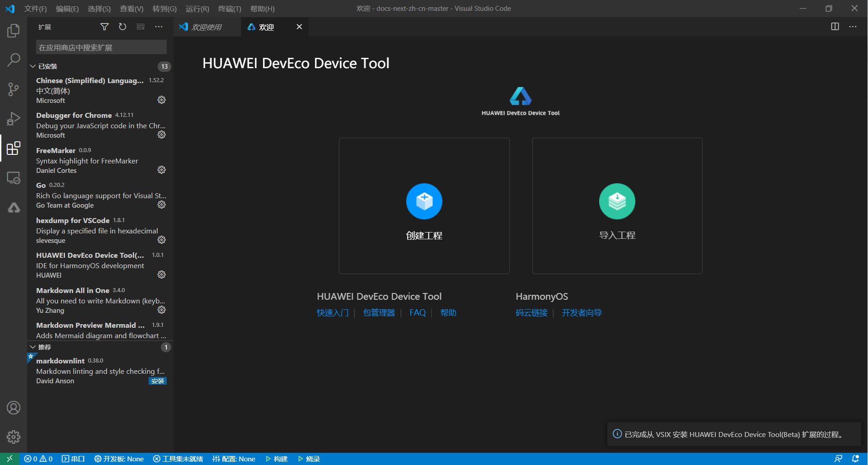Open the editor more actions menu
The image size is (868, 465).
pyautogui.click(x=853, y=27)
